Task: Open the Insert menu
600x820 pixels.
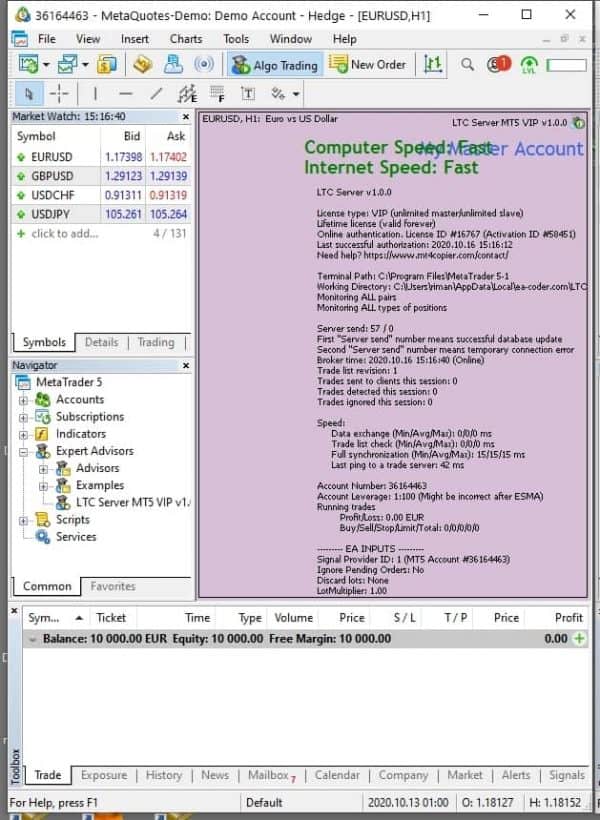Action: click(x=134, y=39)
